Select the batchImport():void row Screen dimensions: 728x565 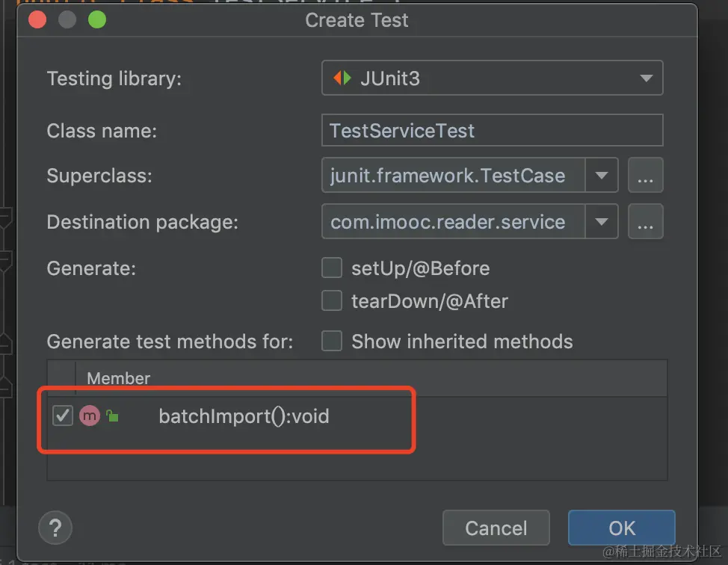244,416
